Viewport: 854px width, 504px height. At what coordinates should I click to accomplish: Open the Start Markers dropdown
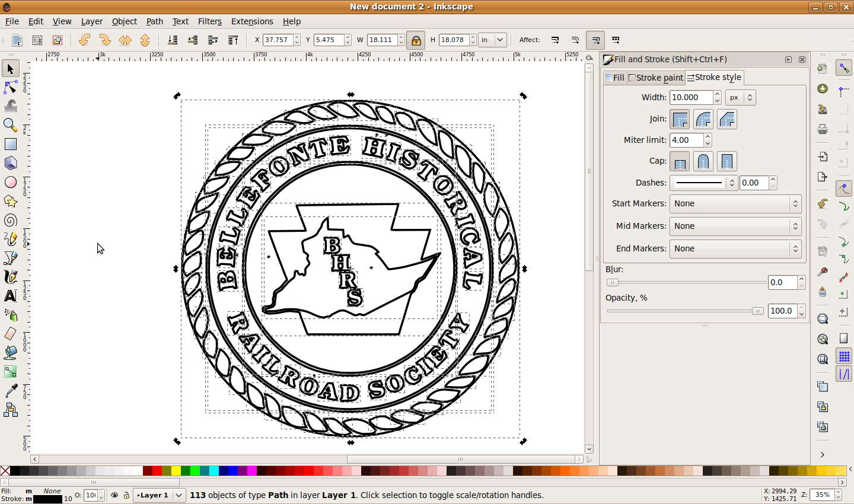coord(735,203)
